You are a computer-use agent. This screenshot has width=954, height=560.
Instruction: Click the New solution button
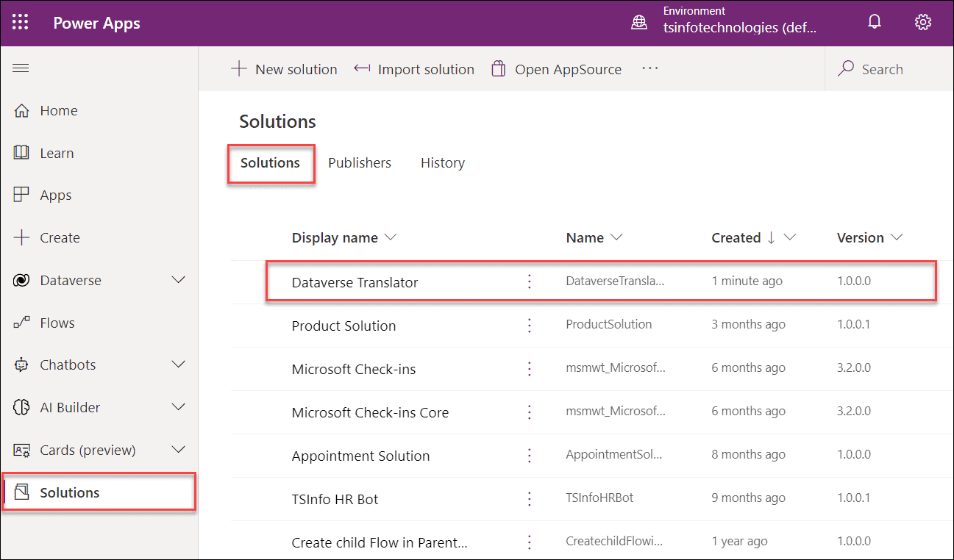coord(285,68)
